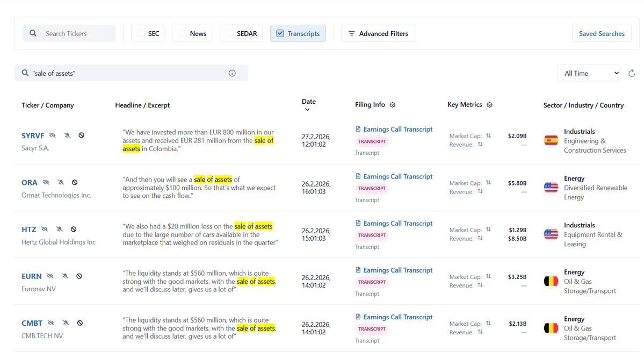This screenshot has height=358, width=644.
Task: Click Engineering & Construction Services industry text
Action: coord(595,146)
